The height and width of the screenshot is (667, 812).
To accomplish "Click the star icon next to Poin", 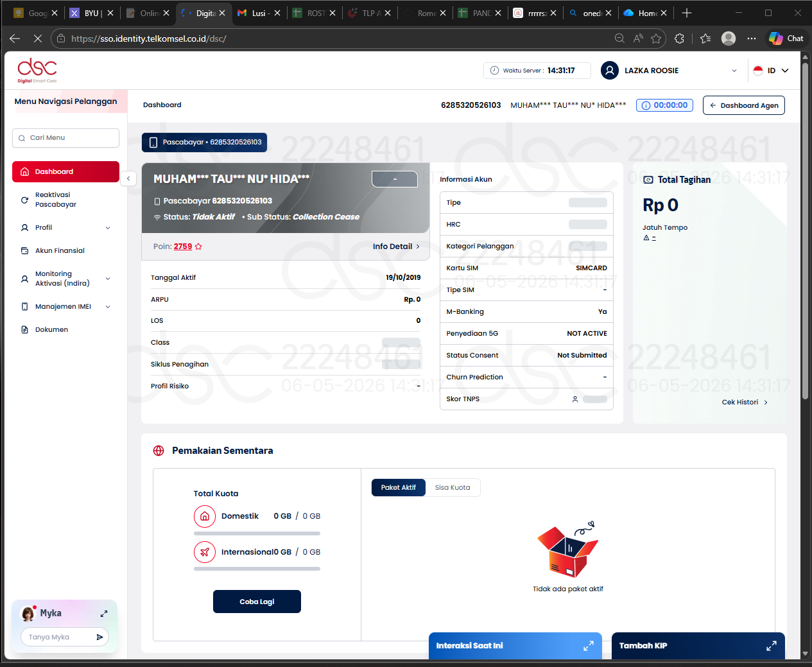I will [x=198, y=247].
